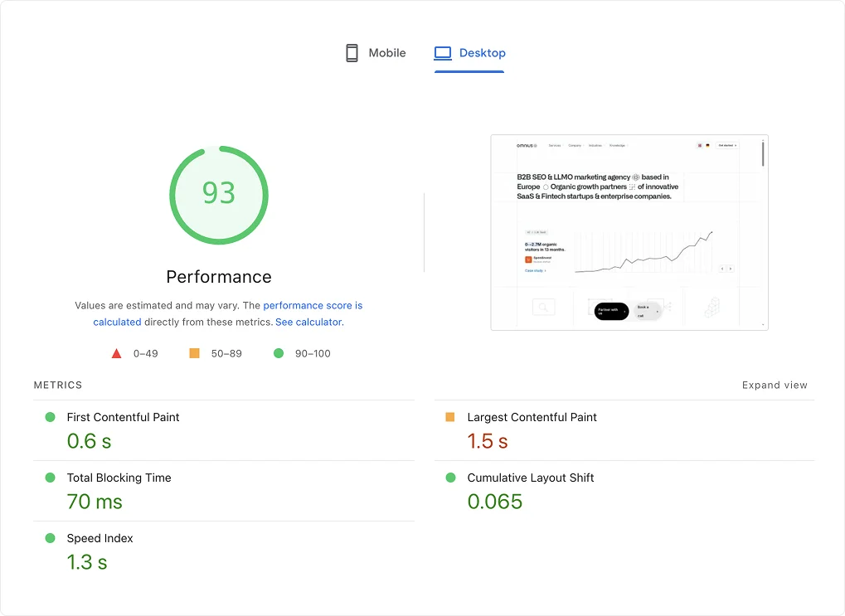Click the 0.6 s First Contentful Paint value
Viewport: 845px width, 616px height.
(89, 441)
